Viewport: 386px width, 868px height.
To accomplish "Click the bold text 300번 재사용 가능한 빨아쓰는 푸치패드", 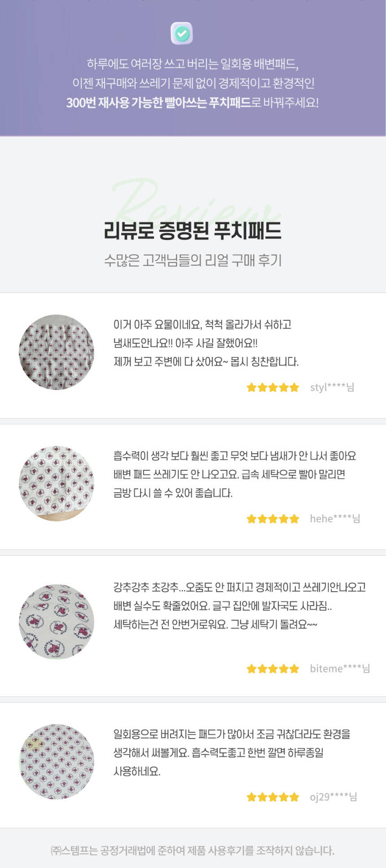I will [x=158, y=103].
